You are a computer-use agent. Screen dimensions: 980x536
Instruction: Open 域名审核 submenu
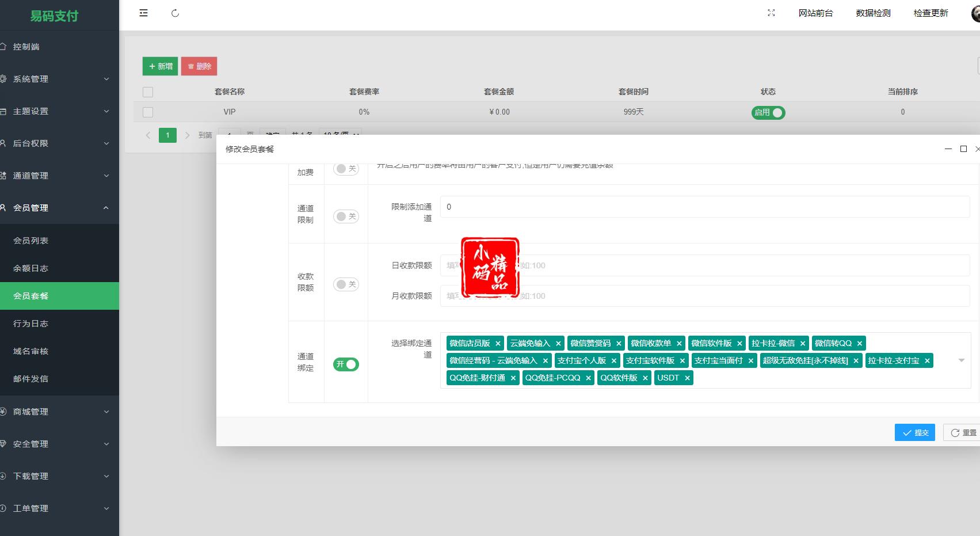pos(59,351)
